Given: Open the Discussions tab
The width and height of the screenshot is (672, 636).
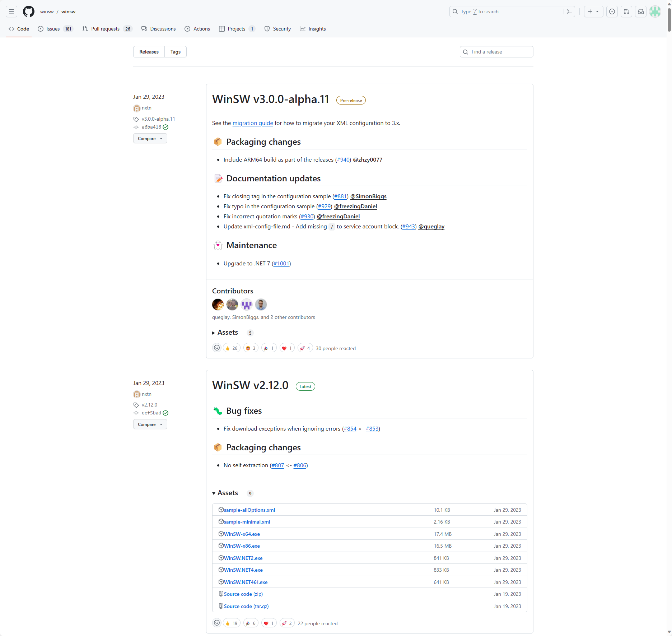Looking at the screenshot, I should point(159,29).
